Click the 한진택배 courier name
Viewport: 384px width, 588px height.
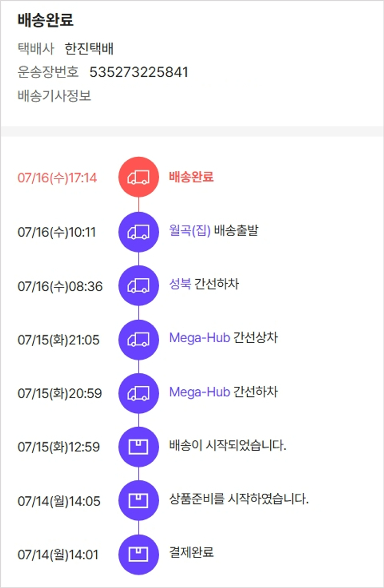89,49
